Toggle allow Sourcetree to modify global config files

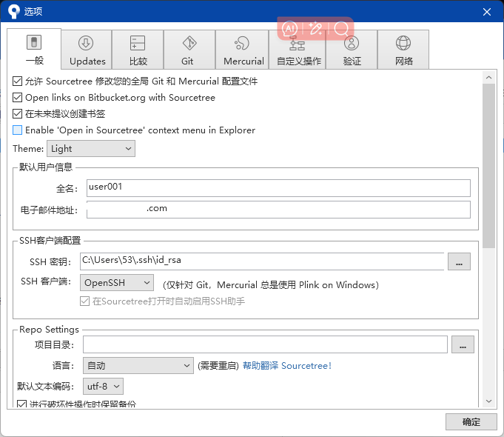coord(17,81)
